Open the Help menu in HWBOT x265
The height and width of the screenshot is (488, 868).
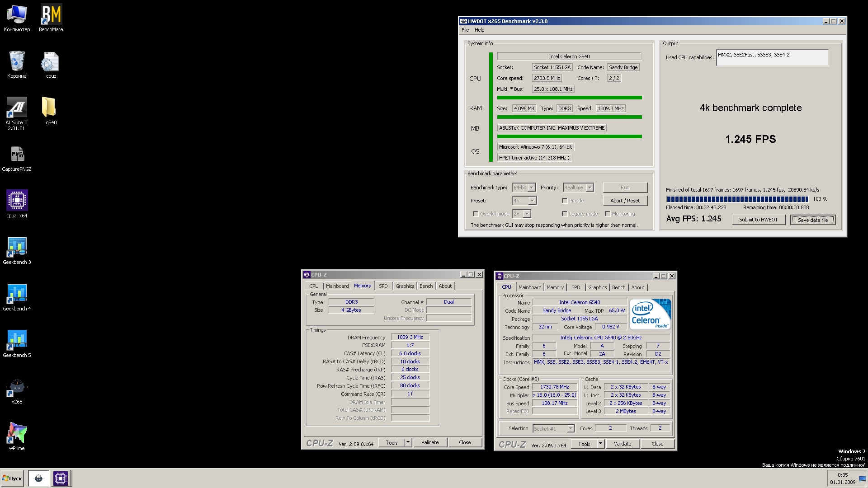tap(479, 30)
